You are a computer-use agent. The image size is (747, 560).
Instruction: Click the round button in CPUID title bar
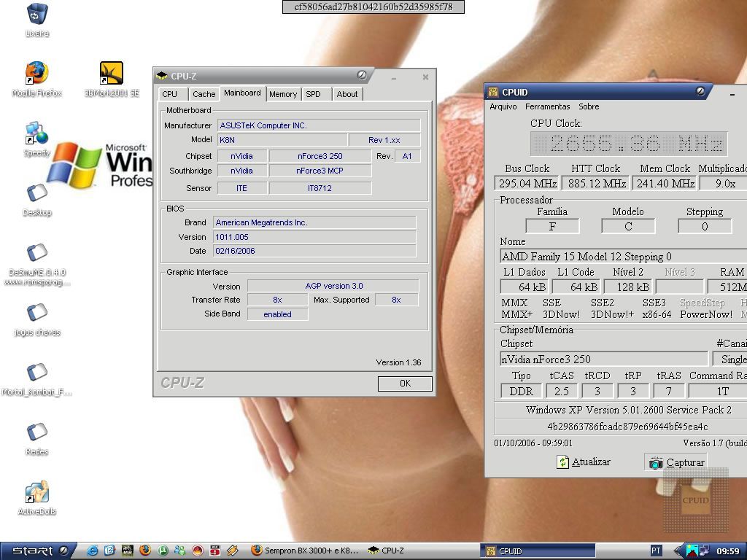[700, 91]
